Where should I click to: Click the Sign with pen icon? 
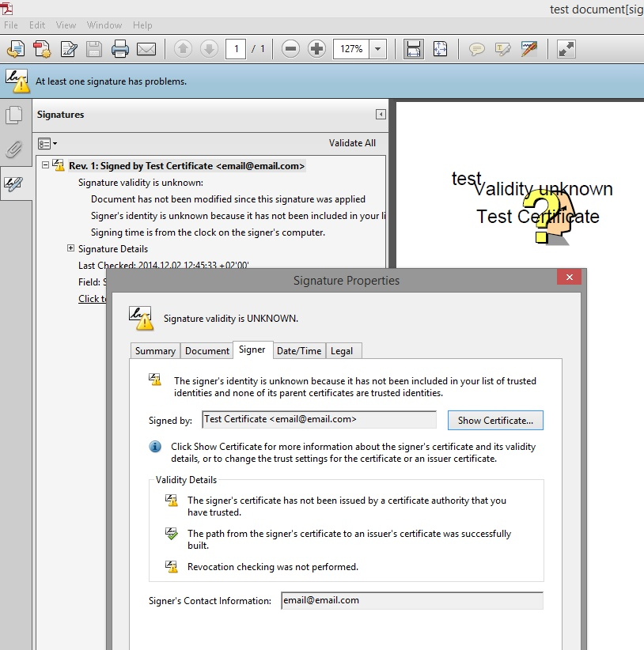click(529, 49)
